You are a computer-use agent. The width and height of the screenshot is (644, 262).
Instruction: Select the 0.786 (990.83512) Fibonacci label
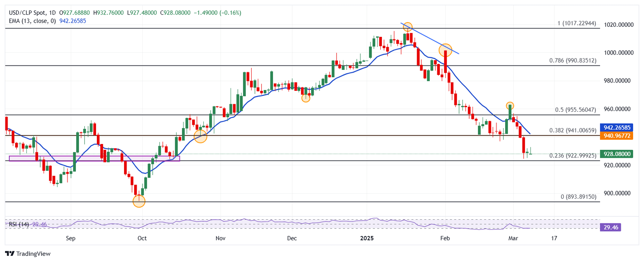pyautogui.click(x=572, y=61)
